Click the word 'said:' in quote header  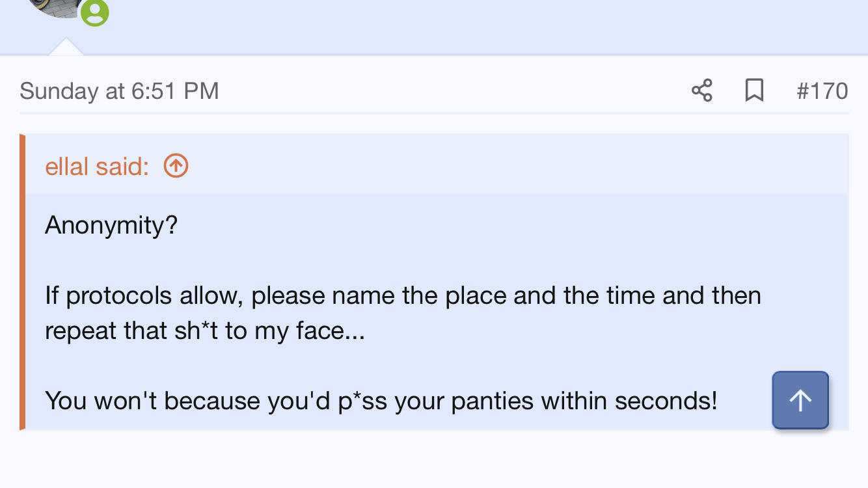tap(122, 167)
